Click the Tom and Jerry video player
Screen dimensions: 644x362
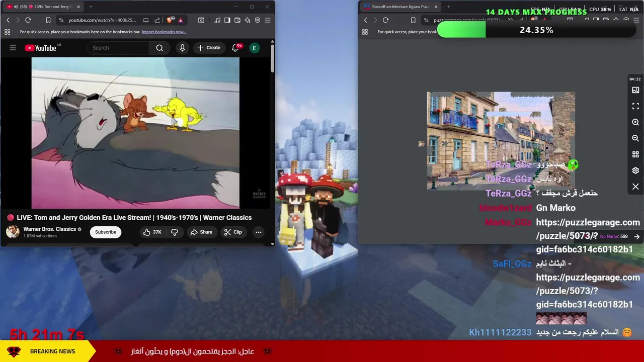135,133
